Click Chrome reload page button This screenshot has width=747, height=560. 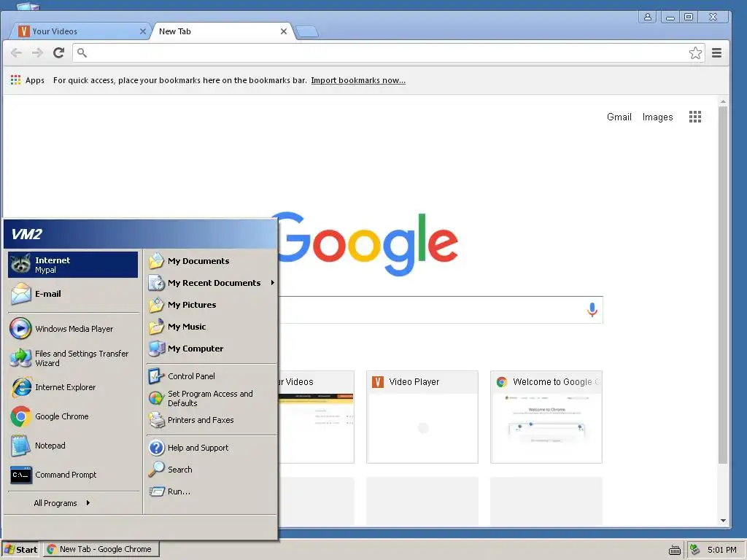58,52
